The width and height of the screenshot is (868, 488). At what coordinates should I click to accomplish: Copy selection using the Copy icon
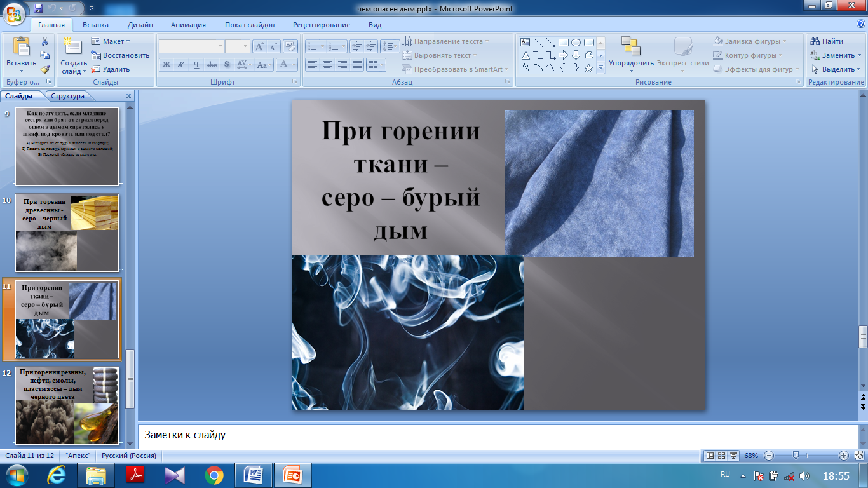pyautogui.click(x=45, y=56)
